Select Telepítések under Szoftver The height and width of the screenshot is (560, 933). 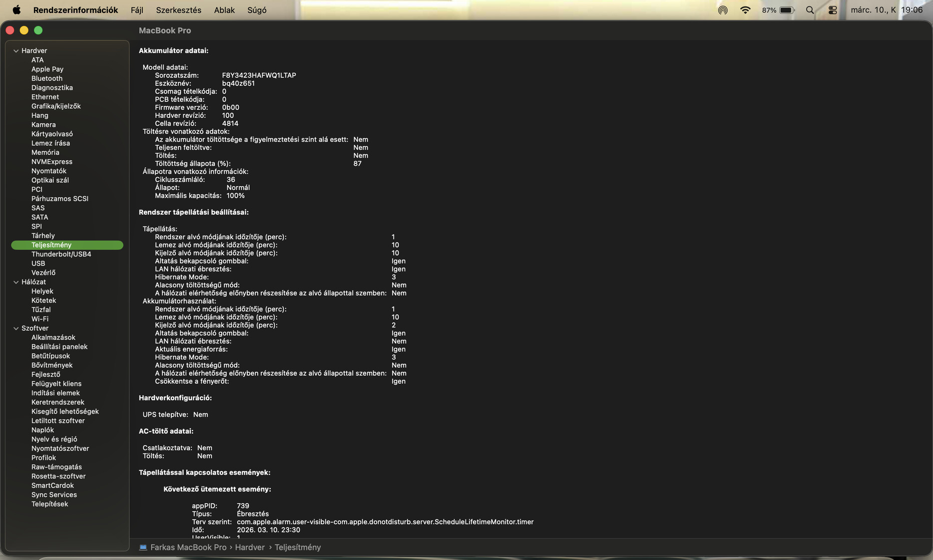point(49,504)
